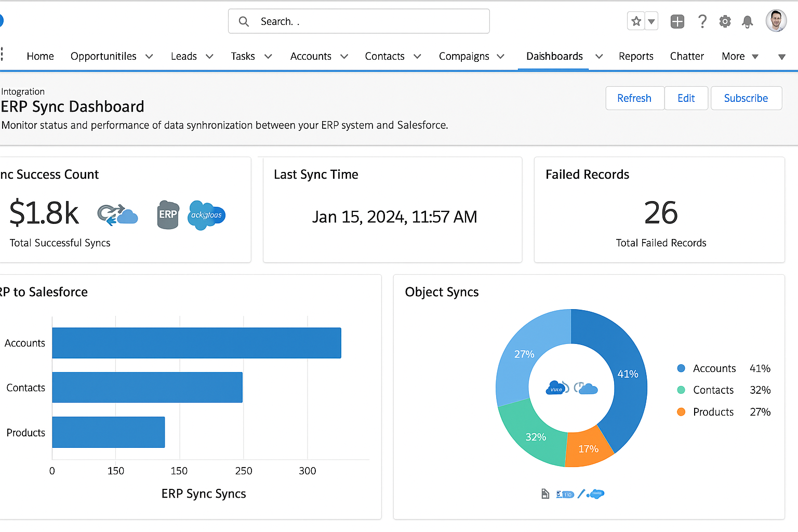Subscribe to the ERP Sync Dashboard
Image resolution: width=798 pixels, height=532 pixels.
(x=746, y=98)
